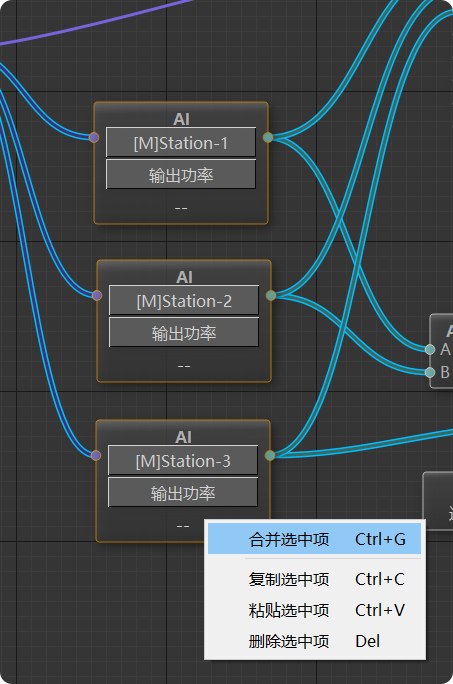Open 输出功率 field in Station-2 node
Screen dimensions: 453x684
184,332
